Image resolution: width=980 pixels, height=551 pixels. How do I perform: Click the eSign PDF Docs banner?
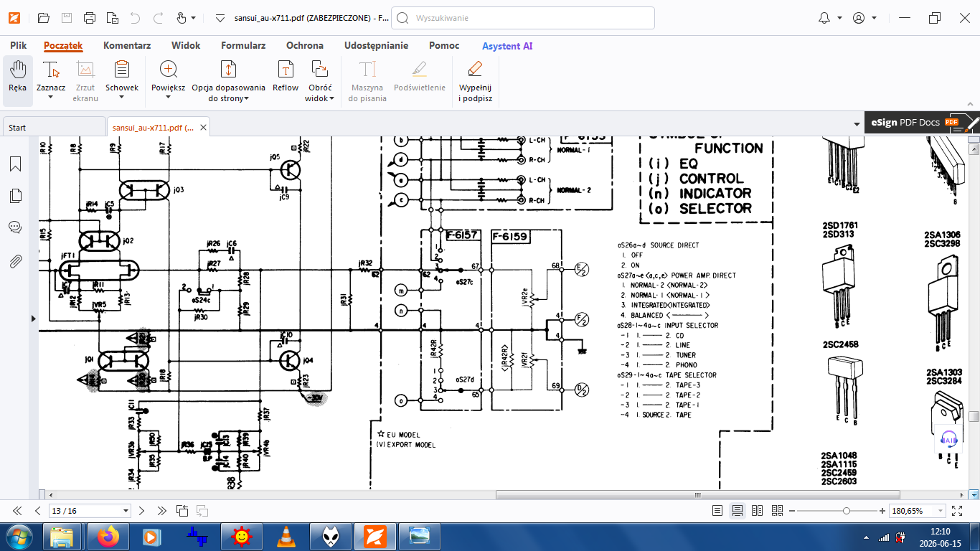pyautogui.click(x=922, y=123)
